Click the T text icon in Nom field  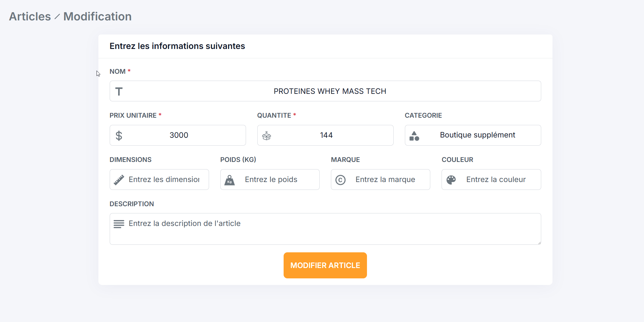coord(119,91)
